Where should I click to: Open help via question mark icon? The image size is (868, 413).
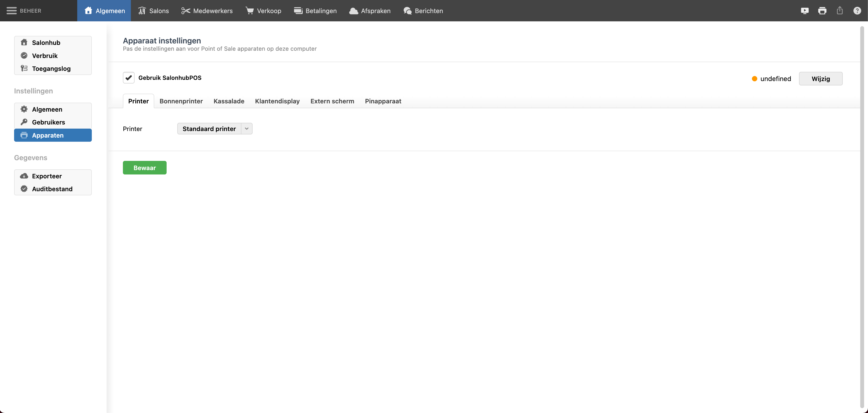(x=857, y=11)
